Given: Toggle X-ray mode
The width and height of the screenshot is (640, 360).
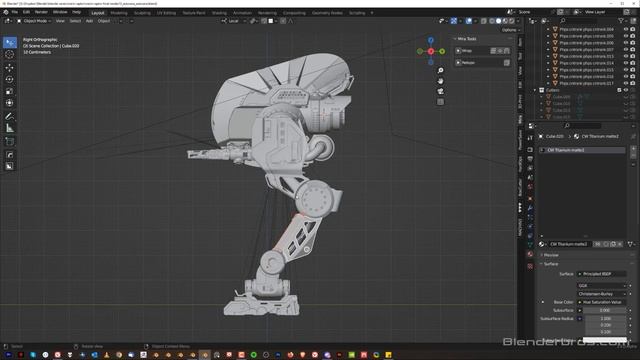Looking at the screenshot, I should click(x=484, y=21).
